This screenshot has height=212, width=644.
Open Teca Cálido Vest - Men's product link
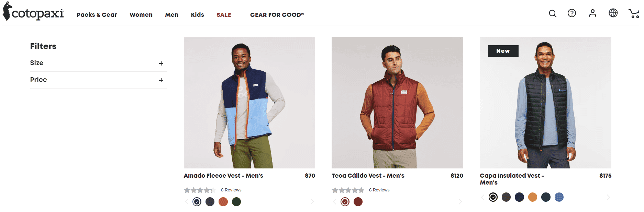pos(368,176)
